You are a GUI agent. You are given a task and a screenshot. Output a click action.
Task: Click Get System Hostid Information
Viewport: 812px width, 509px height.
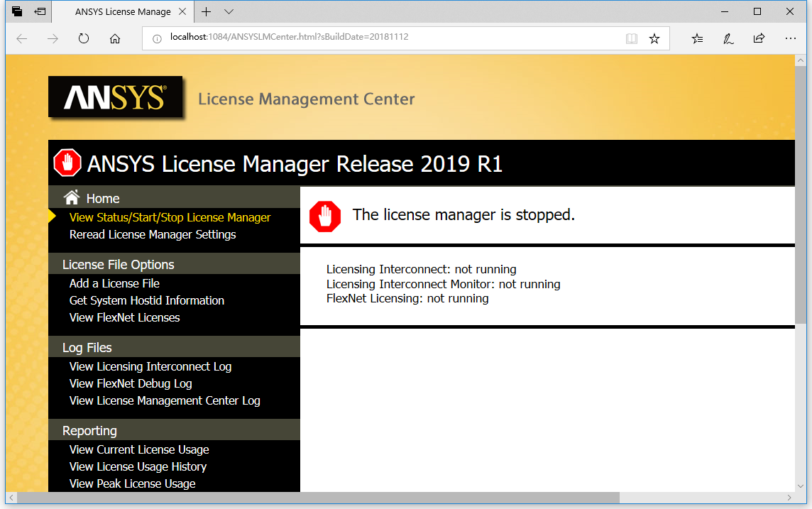146,300
